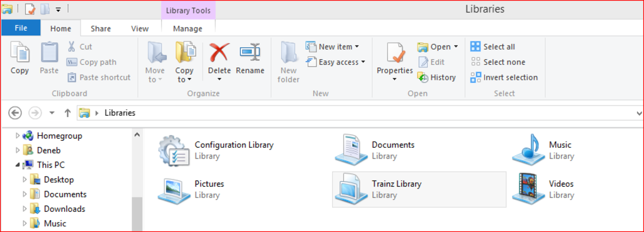Expand the Homegroup tree node

coord(17,135)
